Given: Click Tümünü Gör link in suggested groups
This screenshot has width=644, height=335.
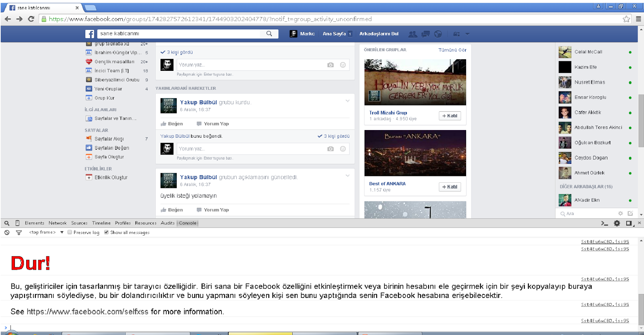Looking at the screenshot, I should (452, 50).
